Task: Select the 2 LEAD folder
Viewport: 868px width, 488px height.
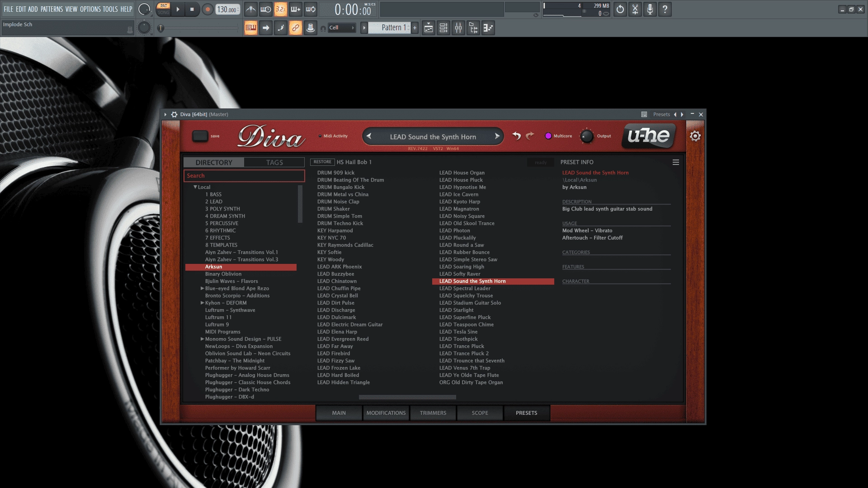Action: 213,202
